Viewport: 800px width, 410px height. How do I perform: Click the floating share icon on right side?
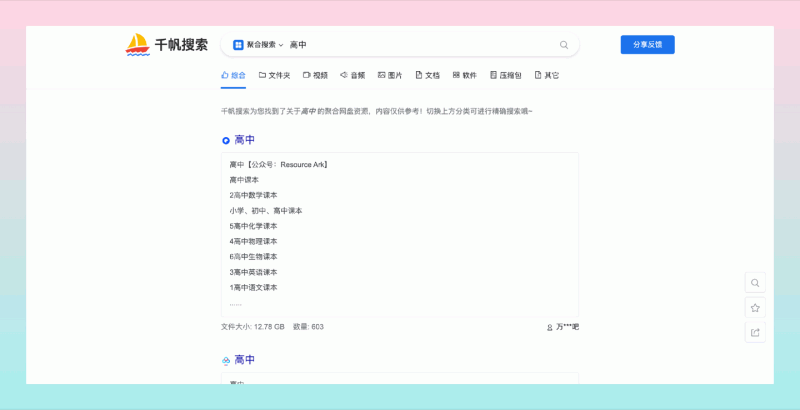point(755,332)
